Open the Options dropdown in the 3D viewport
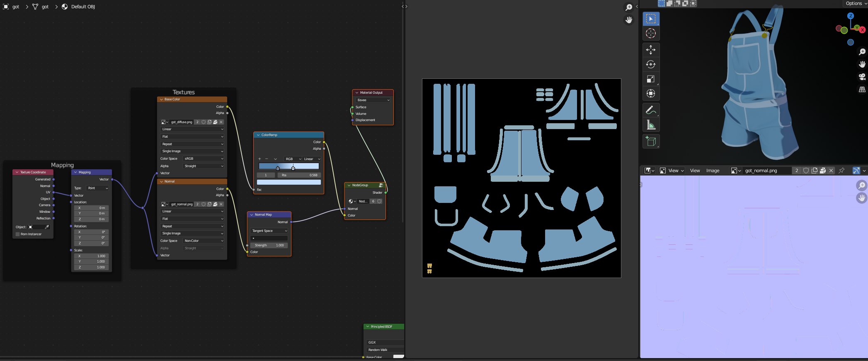 point(856,3)
